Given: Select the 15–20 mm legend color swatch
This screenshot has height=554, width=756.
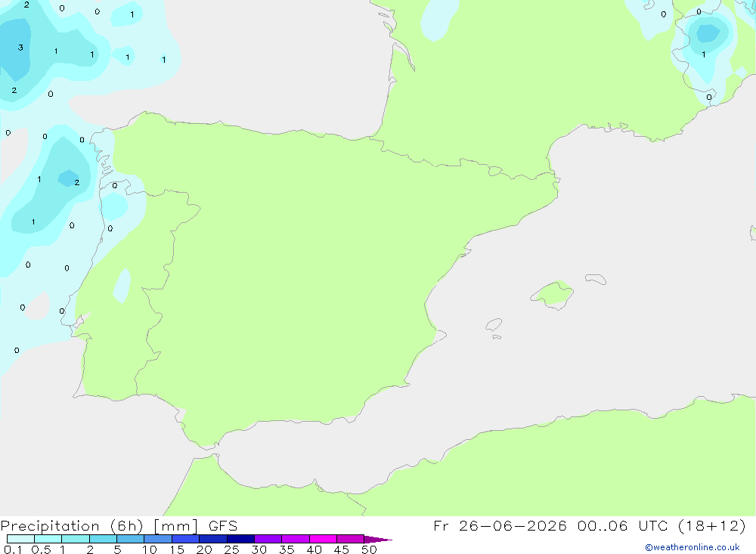Looking at the screenshot, I should [x=186, y=539].
